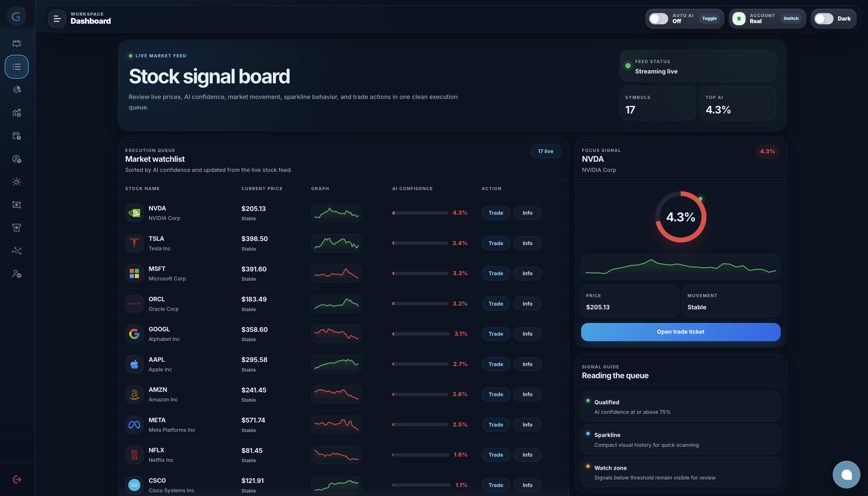Click Open trade ticket button
Screen dimensions: 868x496
[681, 332]
